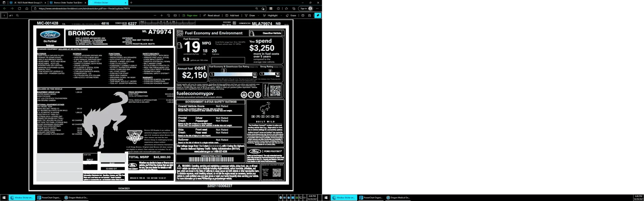
Task: Click the $3,250 fuel cost figure
Action: coord(262,48)
